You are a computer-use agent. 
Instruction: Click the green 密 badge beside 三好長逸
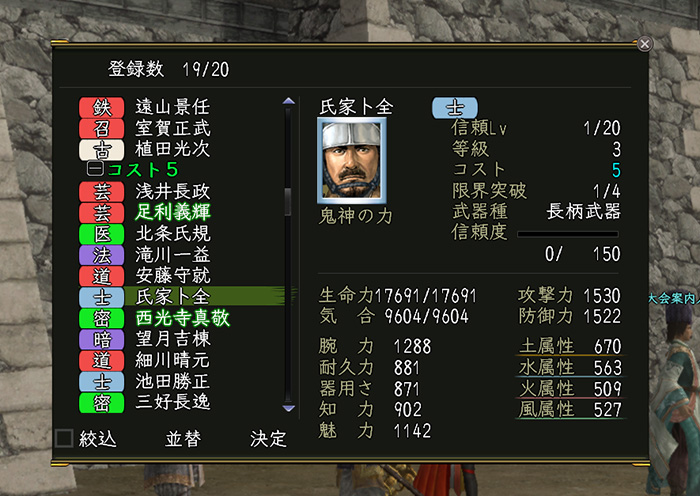(101, 403)
